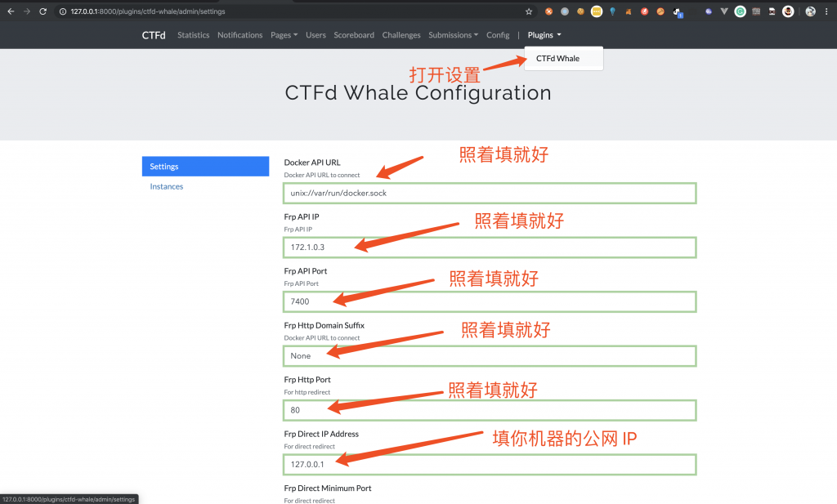This screenshot has width=837, height=504.
Task: Click the Frp API Port input field
Action: coord(490,302)
